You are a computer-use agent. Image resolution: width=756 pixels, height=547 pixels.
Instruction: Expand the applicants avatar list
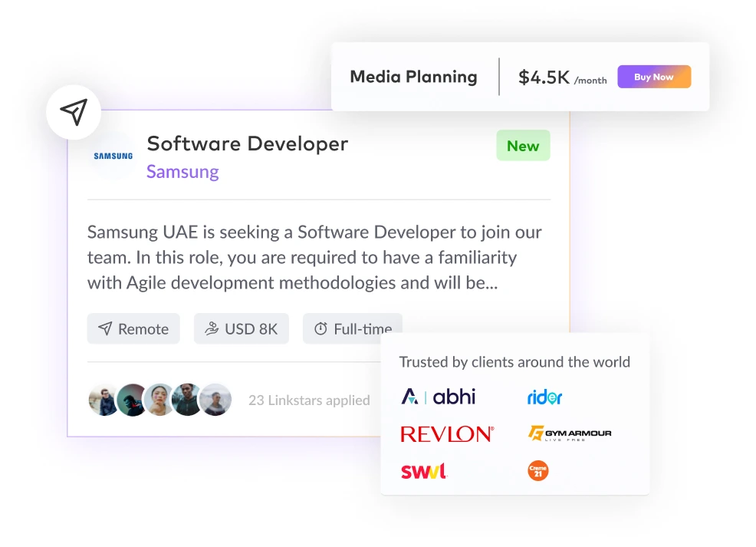tap(159, 399)
